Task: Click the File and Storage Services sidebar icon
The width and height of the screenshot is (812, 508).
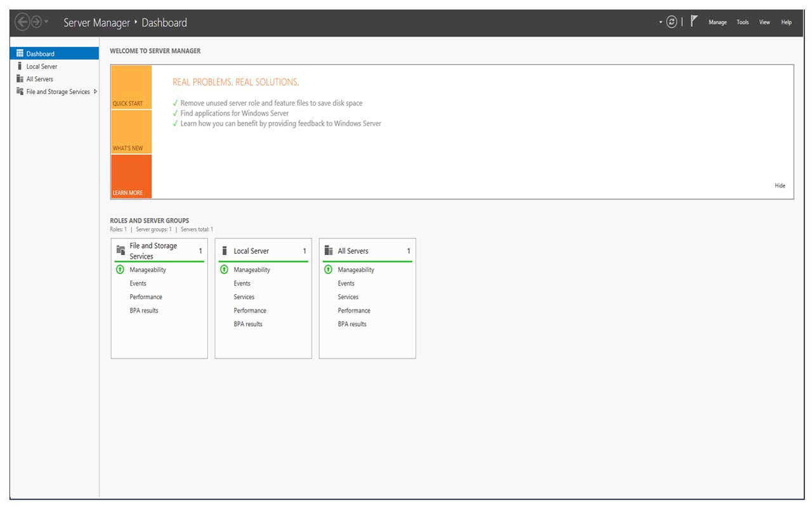Action: point(20,91)
